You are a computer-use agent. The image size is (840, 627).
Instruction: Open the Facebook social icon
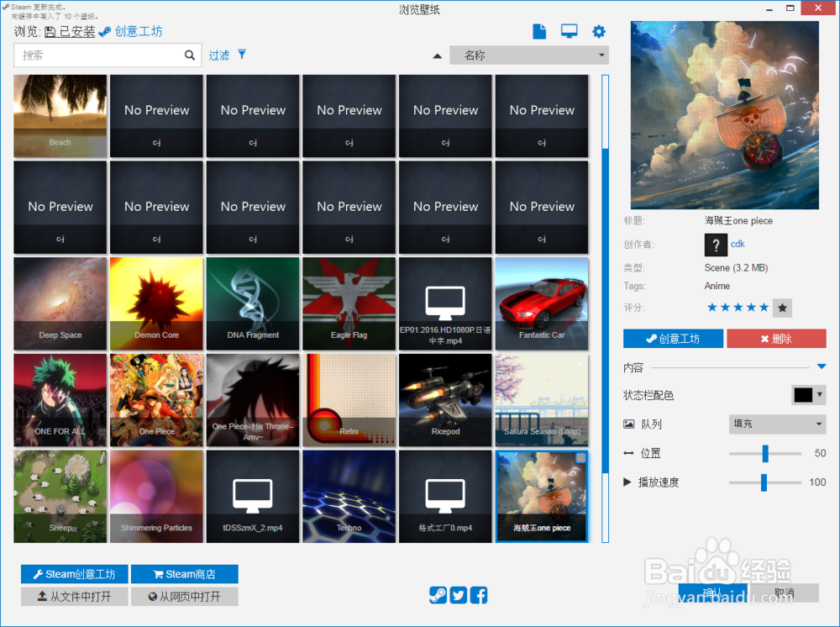[x=479, y=595]
